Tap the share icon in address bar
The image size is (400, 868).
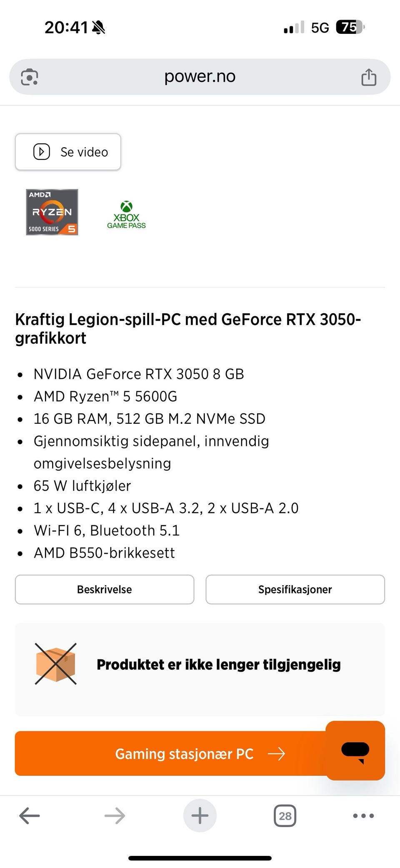pyautogui.click(x=368, y=77)
